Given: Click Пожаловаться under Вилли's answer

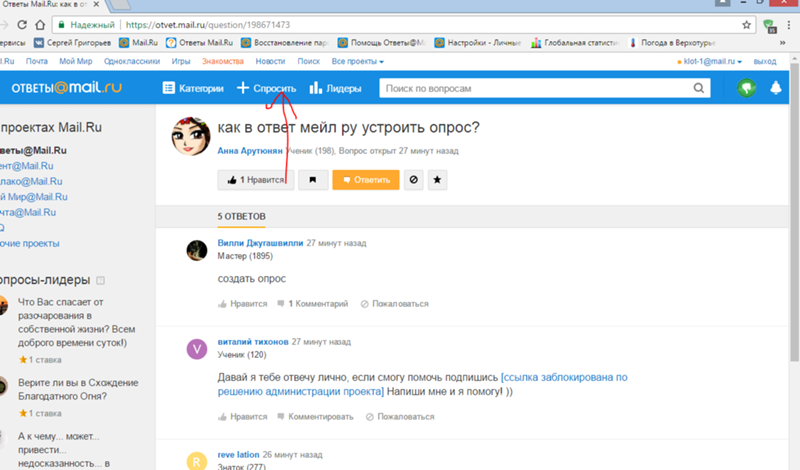Looking at the screenshot, I should point(394,304).
